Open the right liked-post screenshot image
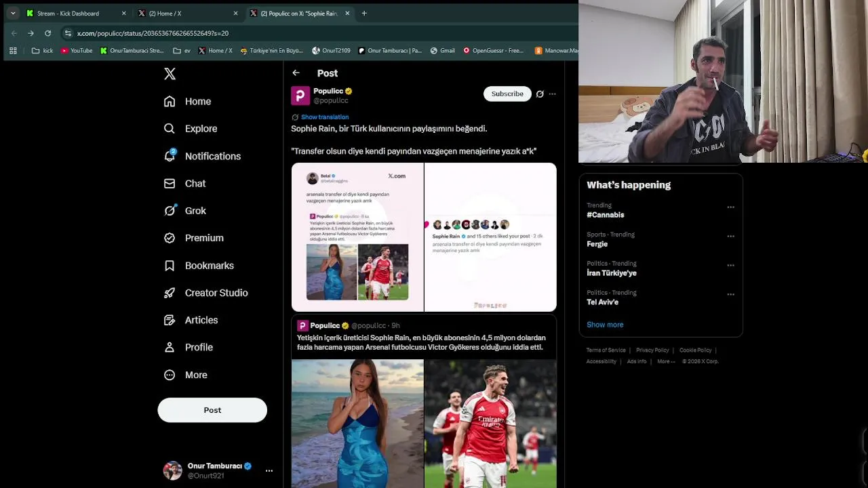The image size is (868, 488). (491, 237)
